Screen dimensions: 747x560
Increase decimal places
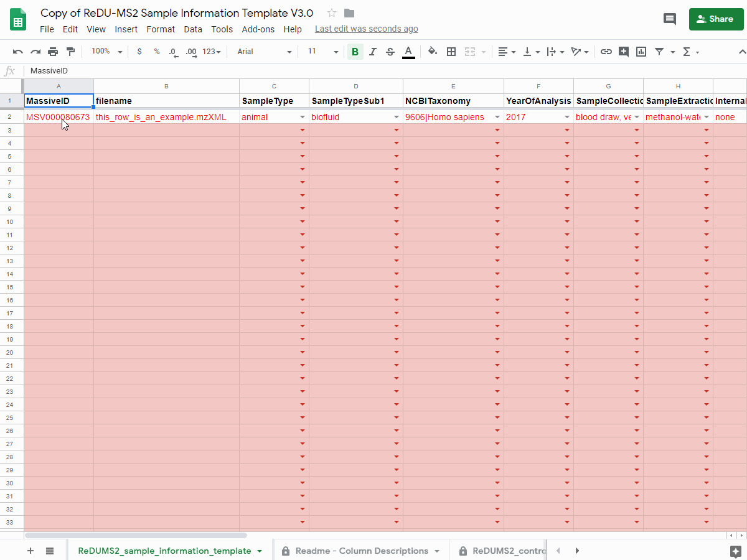click(x=192, y=52)
